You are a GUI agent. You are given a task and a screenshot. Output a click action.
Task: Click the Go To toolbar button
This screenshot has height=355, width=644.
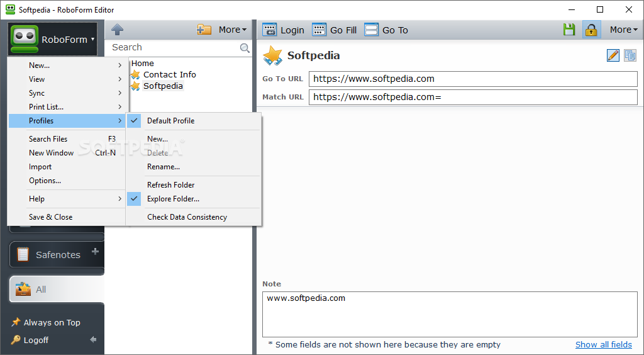coord(386,30)
